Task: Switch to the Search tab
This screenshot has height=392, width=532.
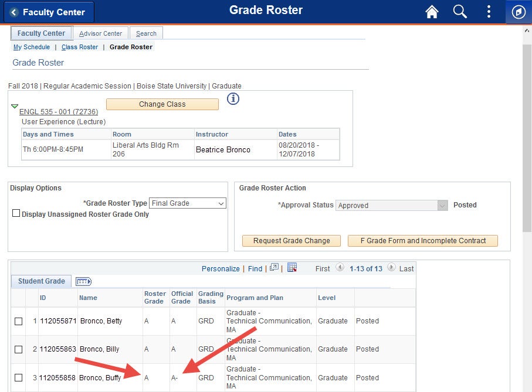Action: pos(146,33)
